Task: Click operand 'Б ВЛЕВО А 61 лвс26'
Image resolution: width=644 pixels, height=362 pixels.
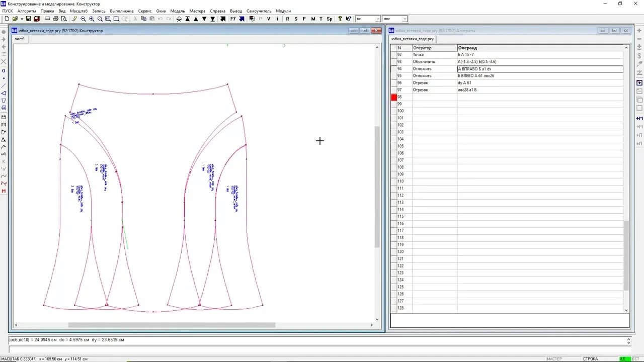Action: [540, 76]
